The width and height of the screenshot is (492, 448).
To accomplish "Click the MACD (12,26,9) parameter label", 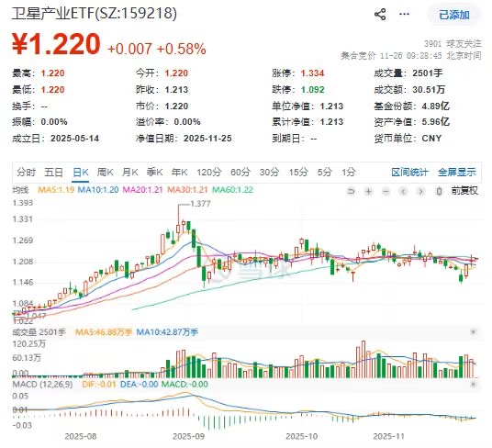I will 42,385.
